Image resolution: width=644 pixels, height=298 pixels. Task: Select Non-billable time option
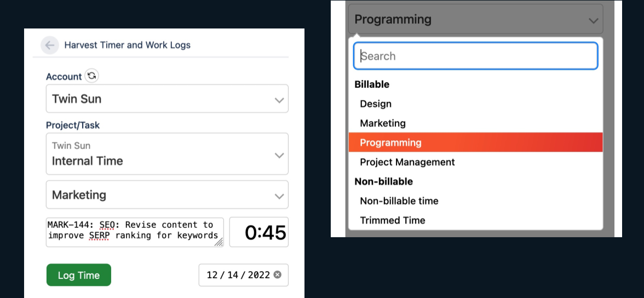click(399, 201)
